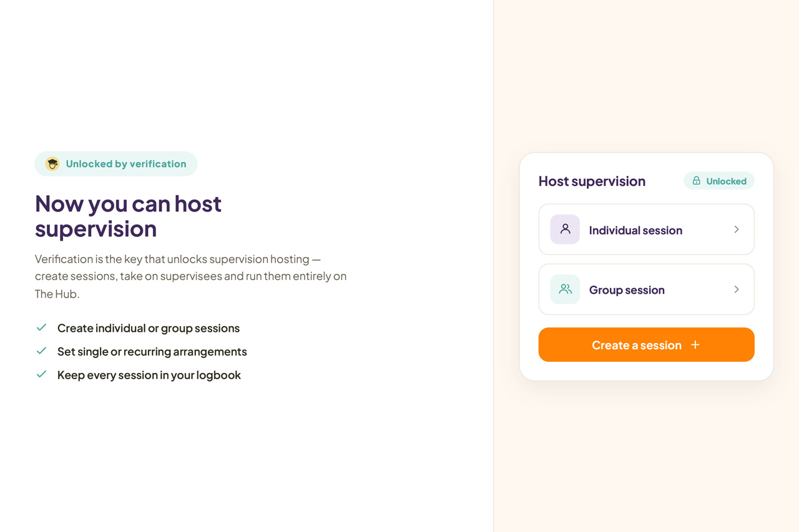Click the graduation cap avatar icon
Viewport: 799px width, 532px height.
(52, 164)
